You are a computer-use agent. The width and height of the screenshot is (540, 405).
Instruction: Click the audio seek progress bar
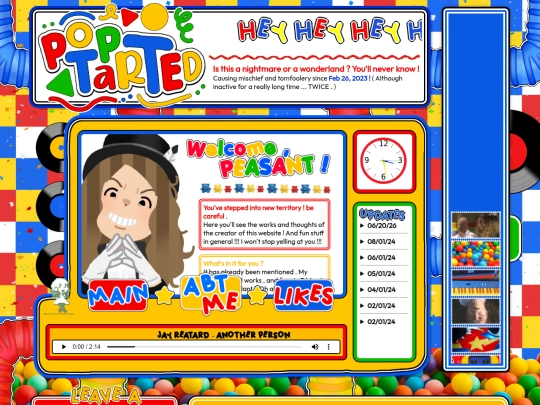204,347
